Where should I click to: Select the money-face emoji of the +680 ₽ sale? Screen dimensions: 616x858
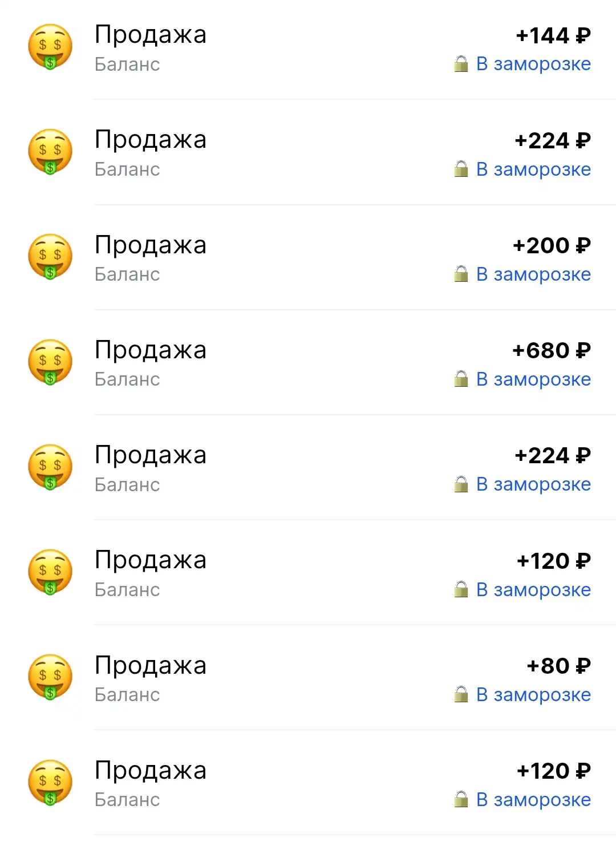coord(50,362)
